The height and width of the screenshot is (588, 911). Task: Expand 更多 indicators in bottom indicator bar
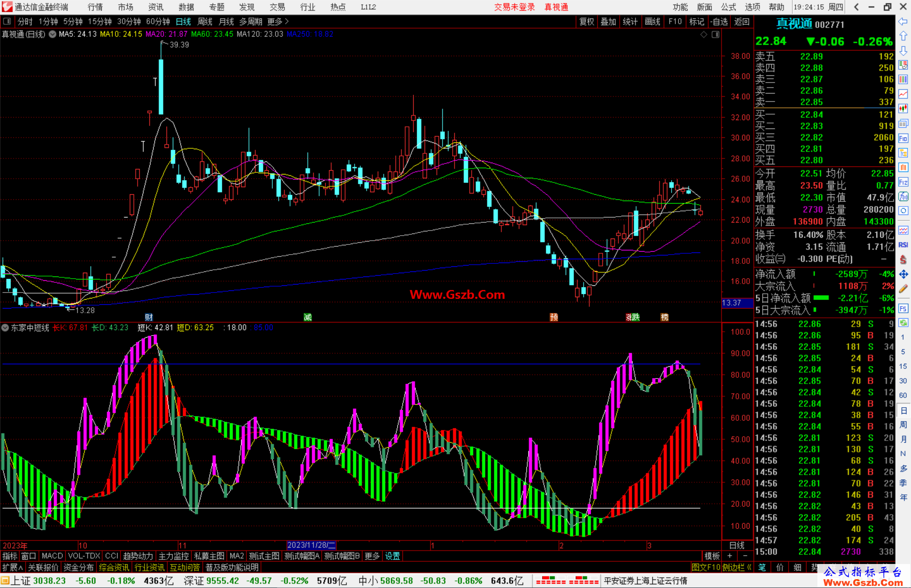(x=372, y=556)
